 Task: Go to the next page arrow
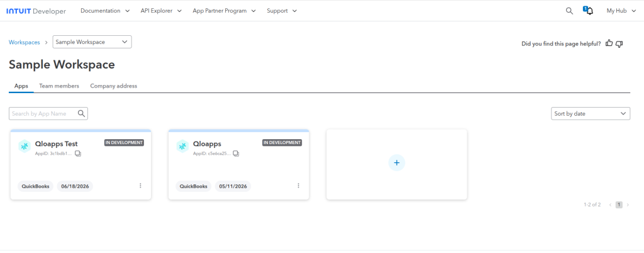pos(628,205)
